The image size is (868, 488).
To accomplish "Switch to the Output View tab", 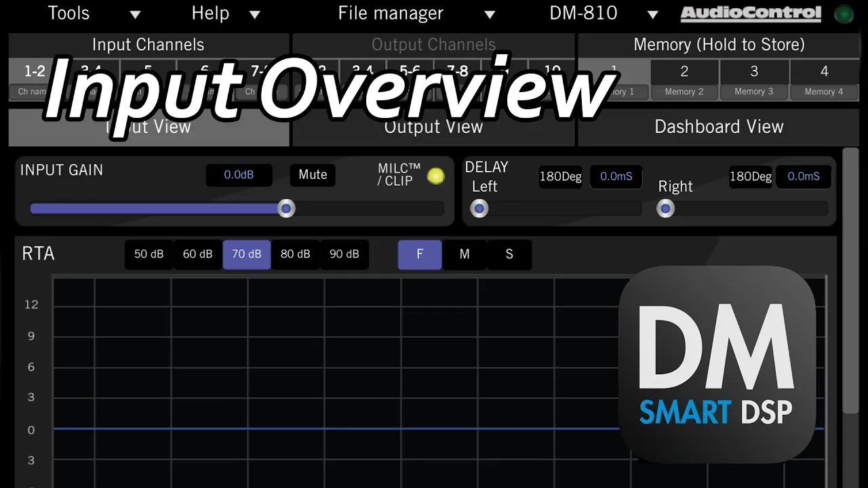I will tap(433, 127).
